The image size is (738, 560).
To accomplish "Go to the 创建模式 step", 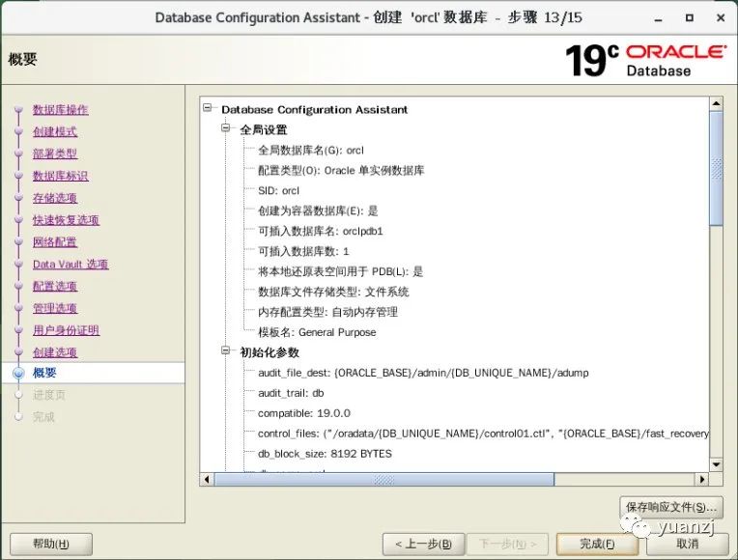I will pyautogui.click(x=55, y=131).
